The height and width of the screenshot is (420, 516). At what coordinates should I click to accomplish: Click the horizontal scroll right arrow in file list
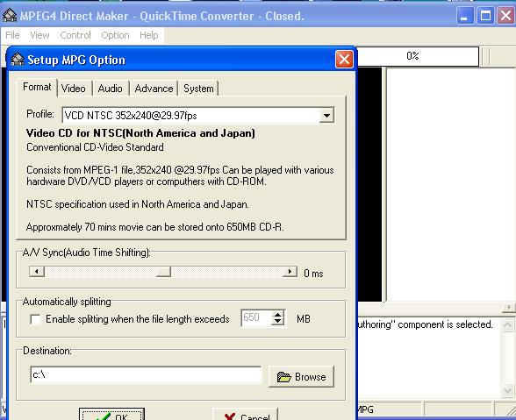click(x=509, y=307)
